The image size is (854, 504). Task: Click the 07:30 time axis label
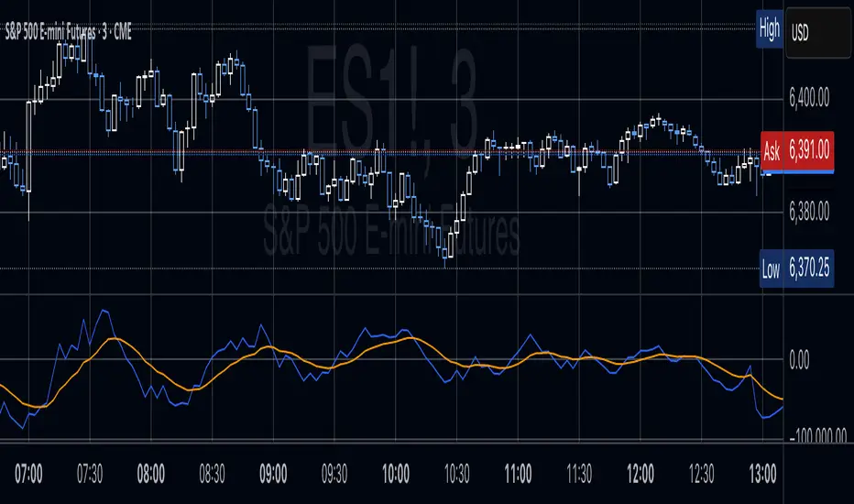tap(89, 474)
